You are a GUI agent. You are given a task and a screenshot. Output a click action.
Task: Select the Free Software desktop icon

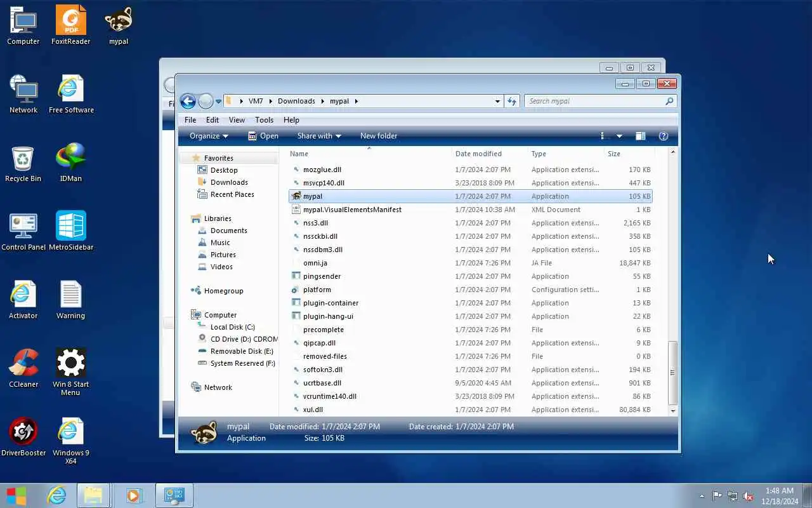pos(71,95)
